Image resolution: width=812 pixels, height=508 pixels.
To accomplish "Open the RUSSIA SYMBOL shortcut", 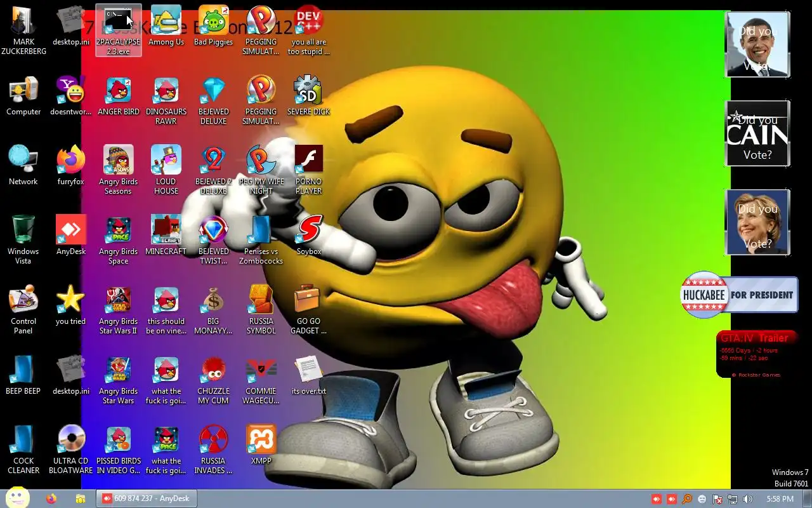I will 261,310.
